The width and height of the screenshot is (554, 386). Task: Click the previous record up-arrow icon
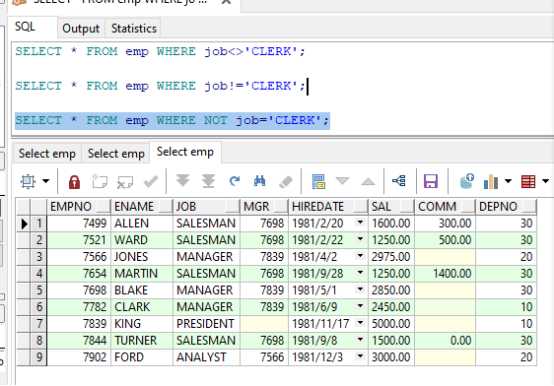(x=368, y=182)
